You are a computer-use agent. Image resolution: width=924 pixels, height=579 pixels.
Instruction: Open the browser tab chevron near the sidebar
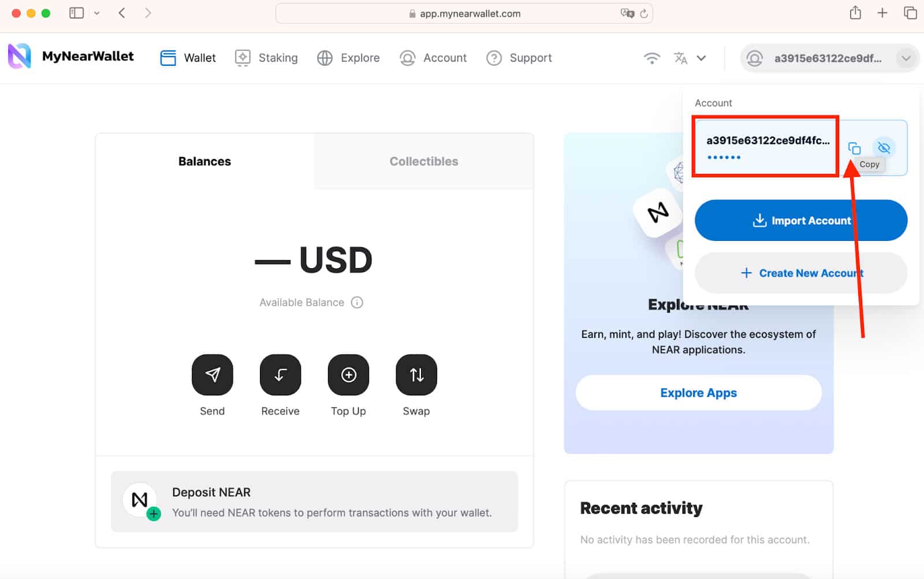(96, 12)
